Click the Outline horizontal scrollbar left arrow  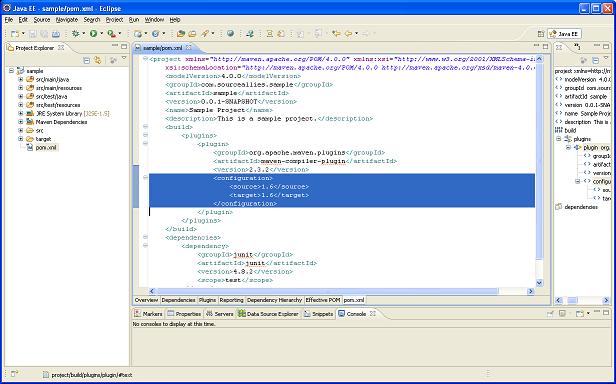coord(559,300)
